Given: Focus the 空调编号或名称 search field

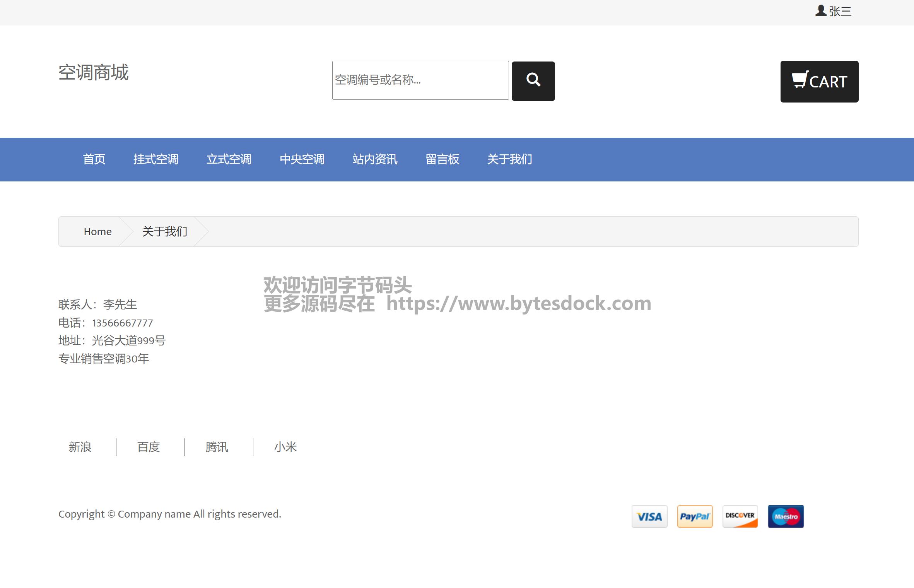Looking at the screenshot, I should coord(420,80).
